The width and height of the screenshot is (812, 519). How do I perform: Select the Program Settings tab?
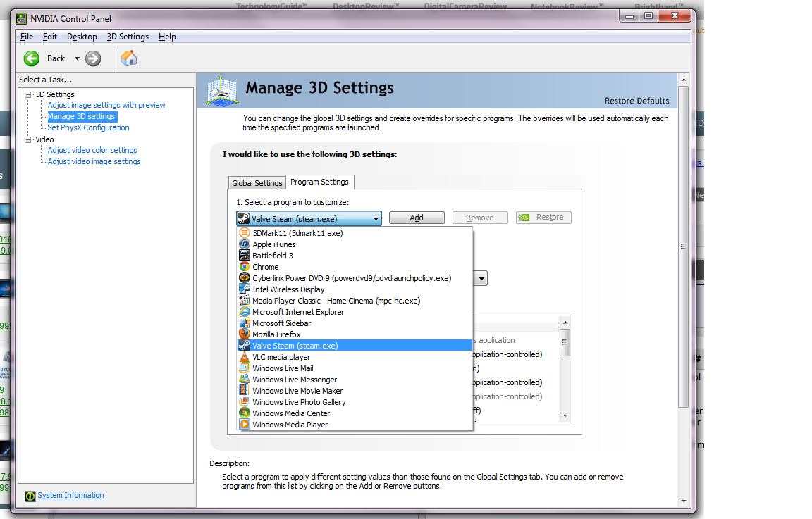click(x=319, y=182)
